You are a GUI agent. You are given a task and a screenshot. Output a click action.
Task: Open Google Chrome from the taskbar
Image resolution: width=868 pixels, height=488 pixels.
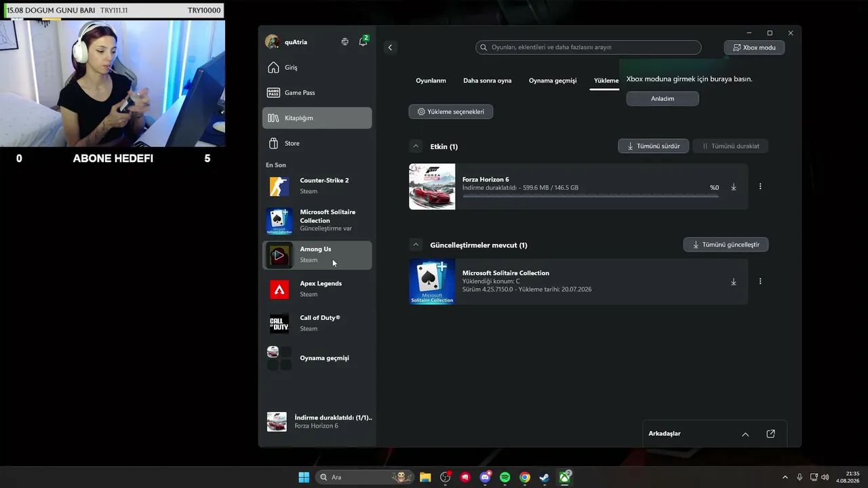click(x=525, y=477)
